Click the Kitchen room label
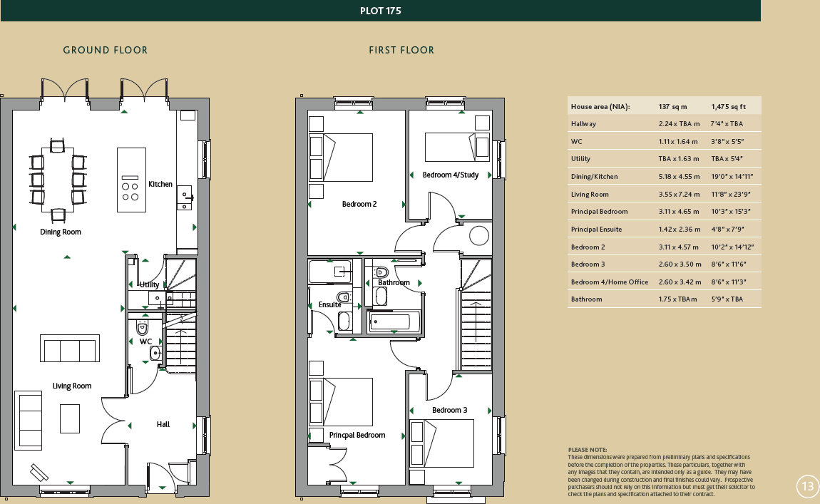This screenshot has width=820, height=504. [160, 184]
